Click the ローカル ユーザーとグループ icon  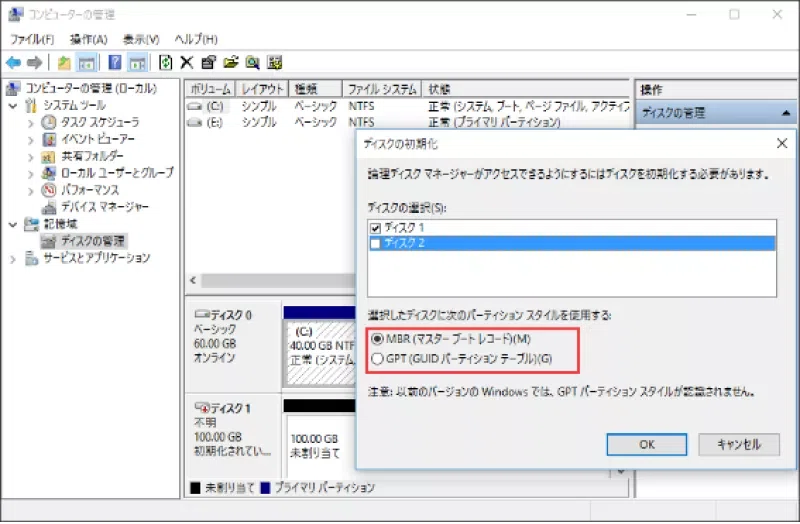point(48,173)
